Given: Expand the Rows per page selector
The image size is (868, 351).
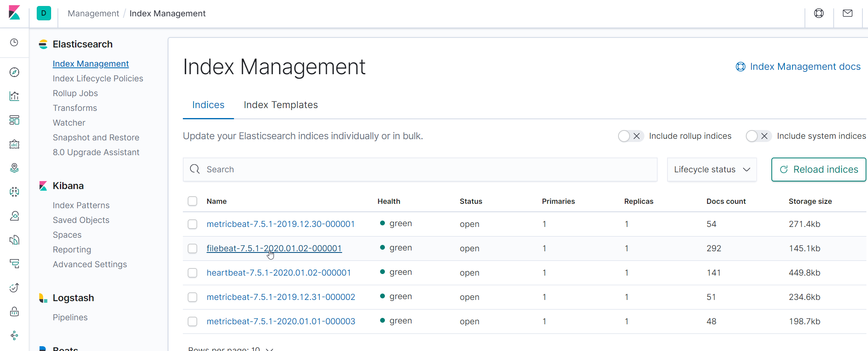Looking at the screenshot, I should tap(231, 349).
